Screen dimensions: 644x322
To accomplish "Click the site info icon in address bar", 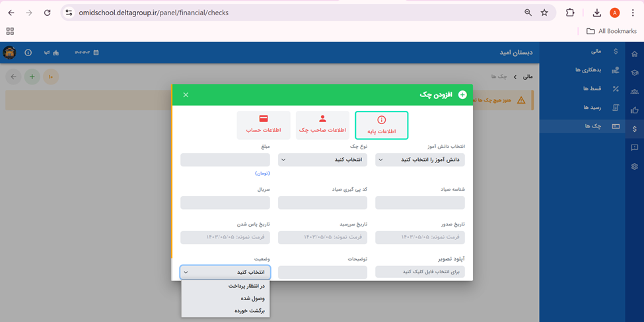I will point(69,13).
